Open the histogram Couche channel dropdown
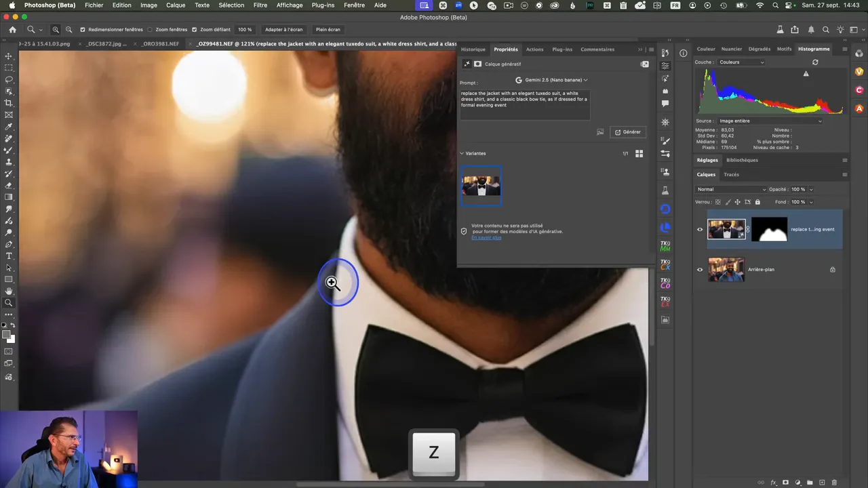This screenshot has height=488, width=868. [x=741, y=62]
